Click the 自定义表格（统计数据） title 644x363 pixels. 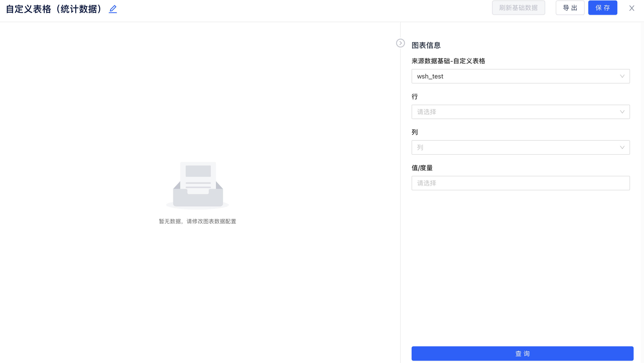(x=54, y=9)
